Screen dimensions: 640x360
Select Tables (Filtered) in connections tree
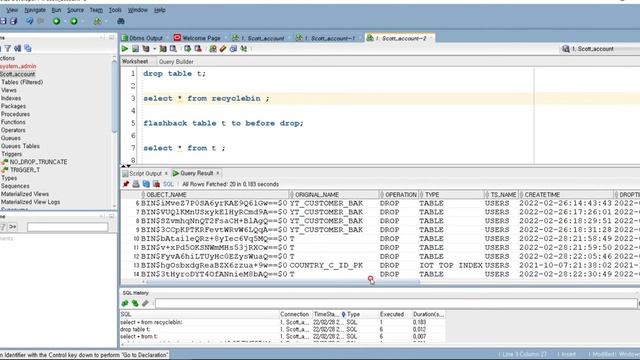[x=22, y=82]
